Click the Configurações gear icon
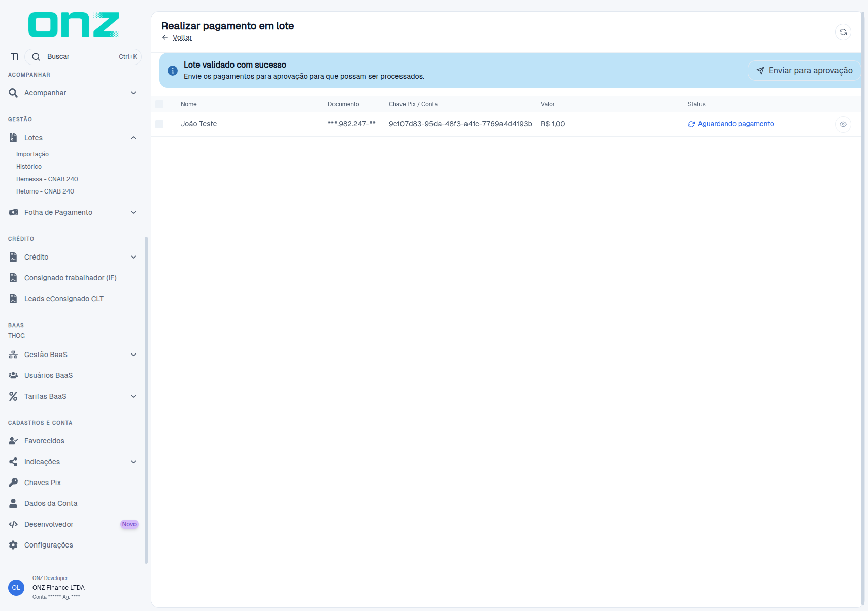868x611 pixels. [13, 545]
